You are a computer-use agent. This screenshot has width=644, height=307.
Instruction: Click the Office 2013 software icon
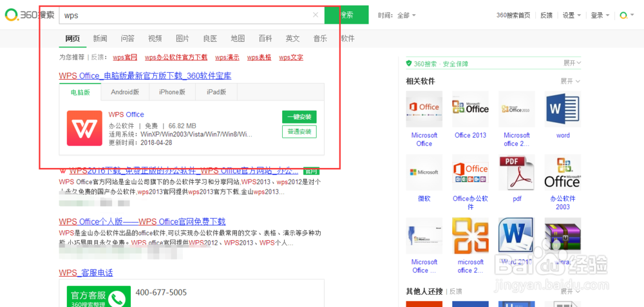[470, 109]
